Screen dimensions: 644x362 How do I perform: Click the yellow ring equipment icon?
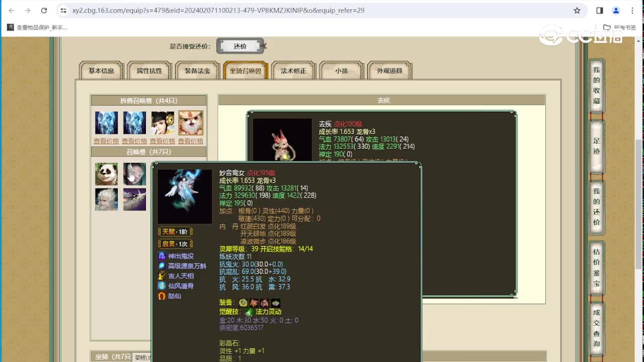244,303
